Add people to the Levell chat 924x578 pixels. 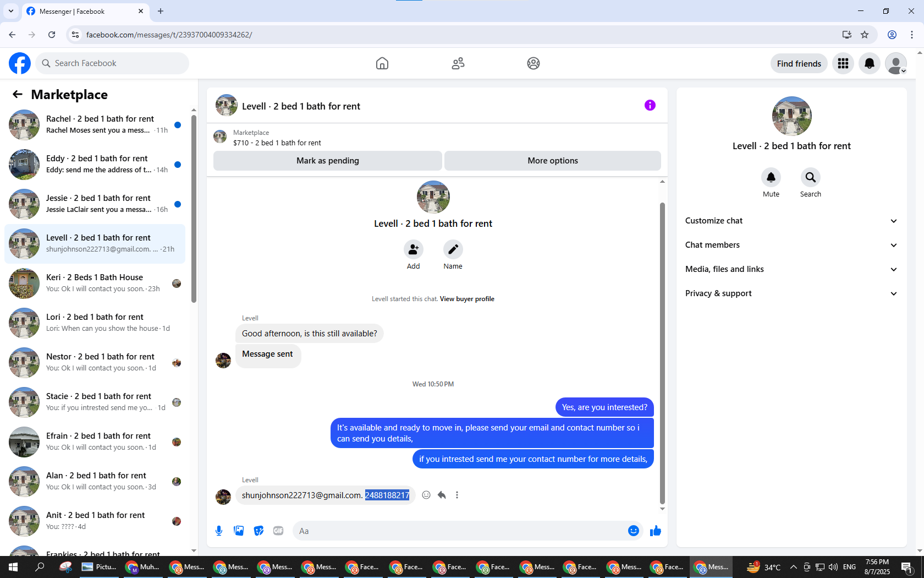point(414,249)
